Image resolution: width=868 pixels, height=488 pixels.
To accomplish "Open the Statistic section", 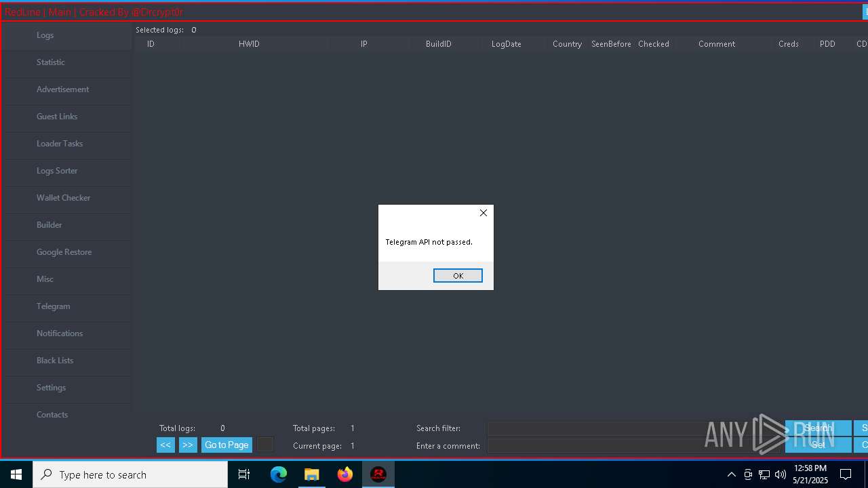I will tap(67, 63).
